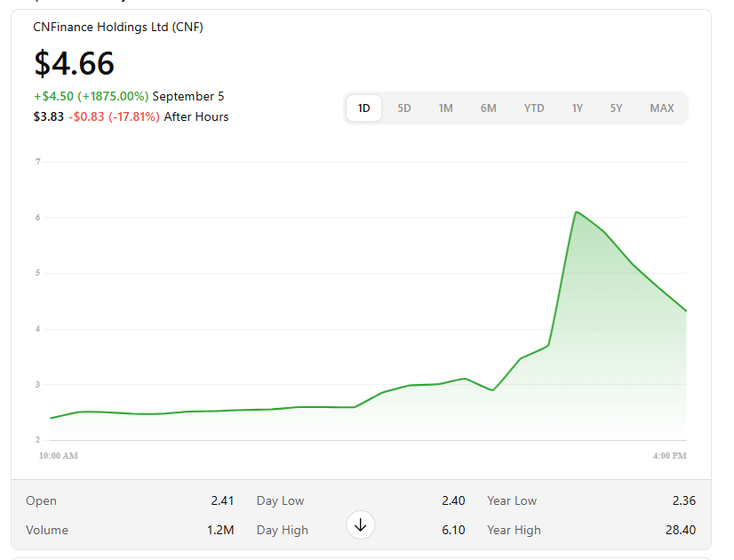Expand more stats with the down arrow
734x560 pixels.
tap(360, 525)
